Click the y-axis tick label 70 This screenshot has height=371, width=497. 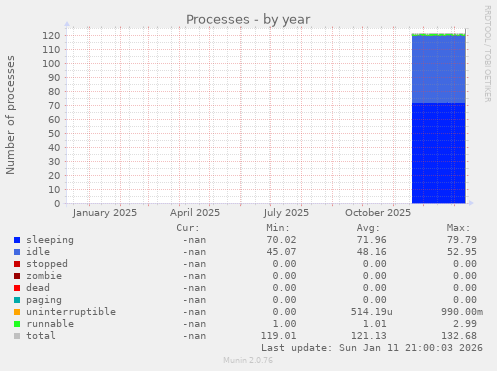click(54, 106)
